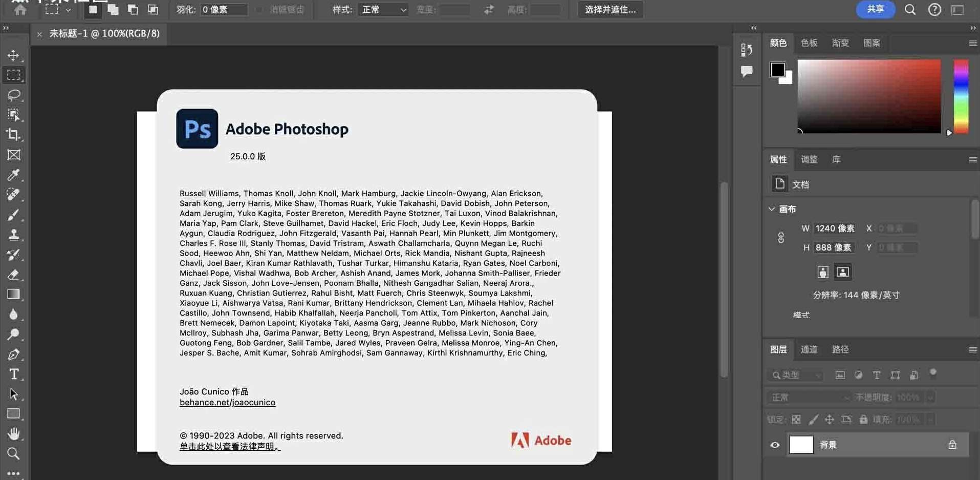This screenshot has width=980, height=480.
Task: Select the Eraser tool
Action: click(13, 275)
